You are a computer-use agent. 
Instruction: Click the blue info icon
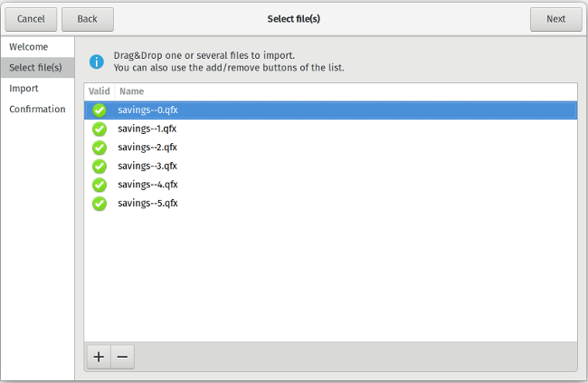click(96, 62)
